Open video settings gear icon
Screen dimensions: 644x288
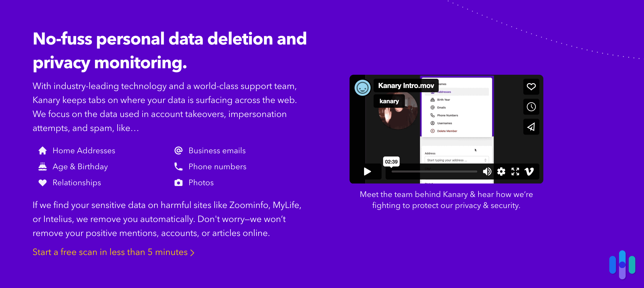[x=501, y=171]
